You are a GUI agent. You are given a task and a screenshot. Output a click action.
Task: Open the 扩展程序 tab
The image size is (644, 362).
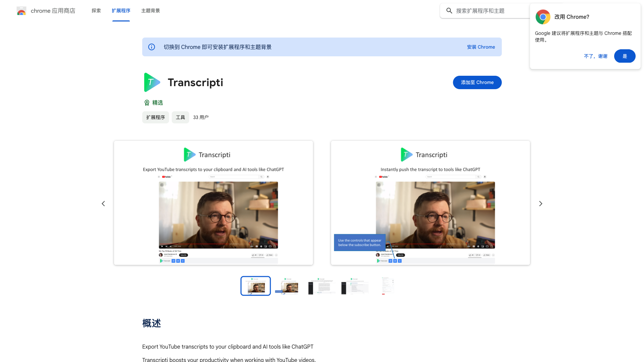coord(121,11)
